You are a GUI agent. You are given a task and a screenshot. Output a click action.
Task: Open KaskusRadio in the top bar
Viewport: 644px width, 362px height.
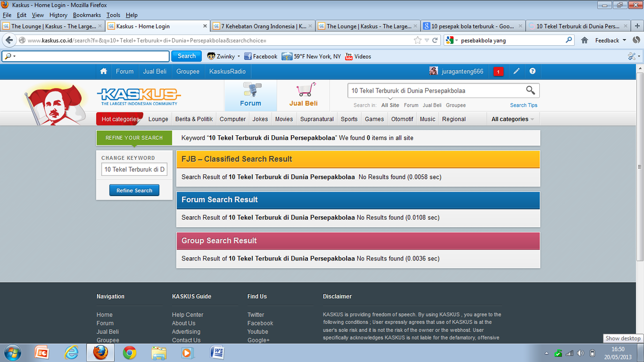coord(227,71)
